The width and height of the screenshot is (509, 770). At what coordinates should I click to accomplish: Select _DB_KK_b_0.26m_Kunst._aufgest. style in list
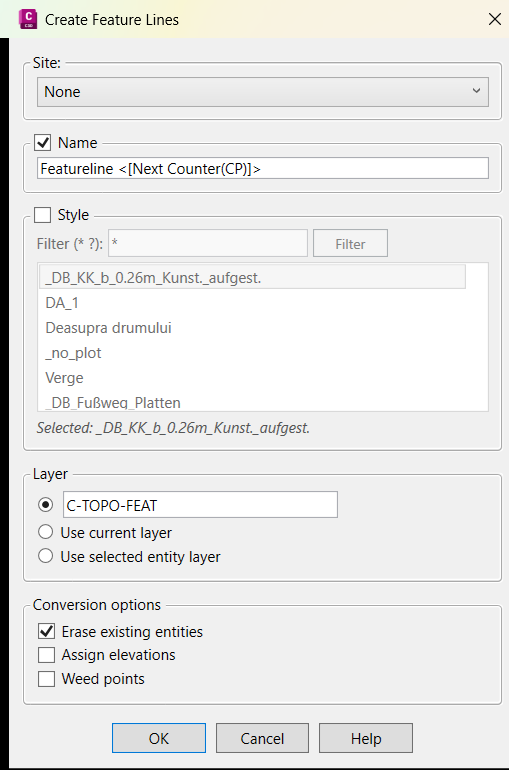click(252, 277)
